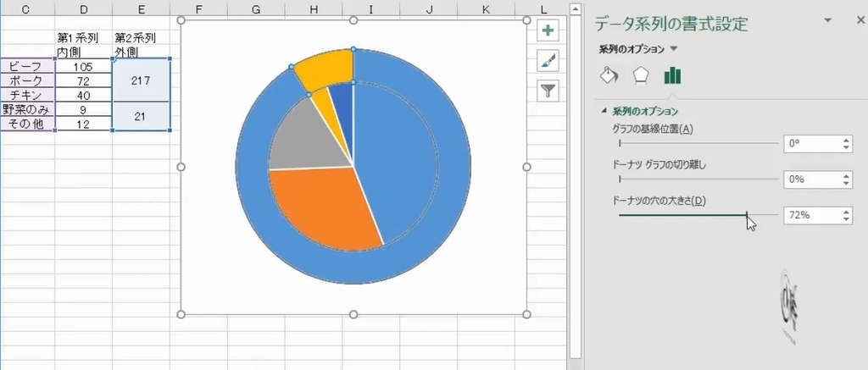This screenshot has width=868, height=370.
Task: Open the task pane options arrow
Action: coord(828,20)
